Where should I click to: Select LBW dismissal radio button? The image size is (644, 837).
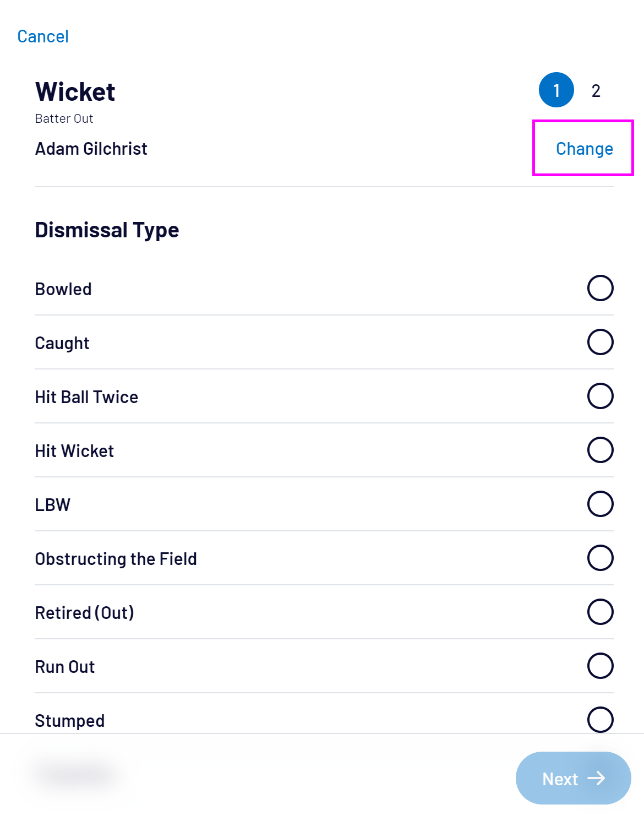[x=600, y=504]
